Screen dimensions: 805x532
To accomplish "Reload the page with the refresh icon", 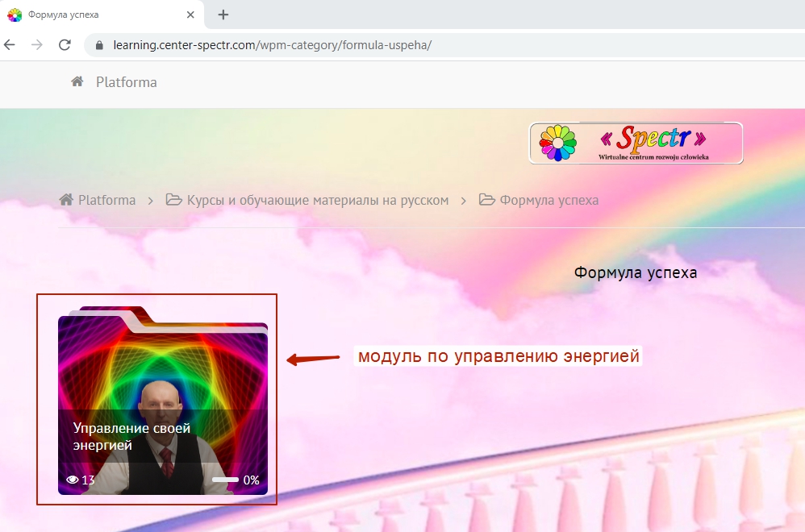I will (x=65, y=45).
